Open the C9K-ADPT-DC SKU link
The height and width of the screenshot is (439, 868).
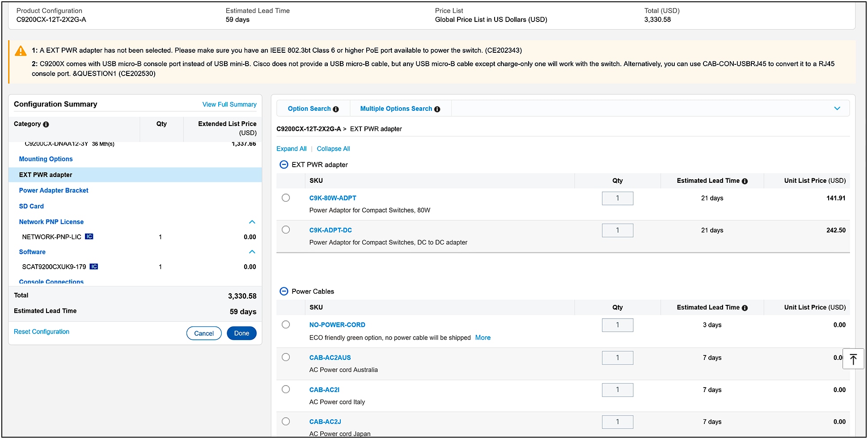330,230
